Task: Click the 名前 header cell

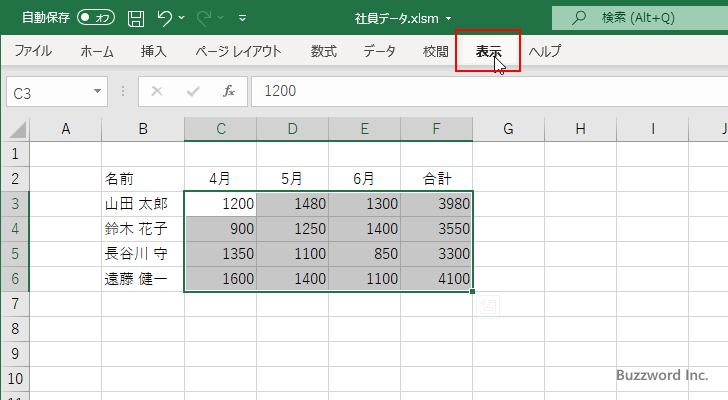Action: pyautogui.click(x=143, y=179)
